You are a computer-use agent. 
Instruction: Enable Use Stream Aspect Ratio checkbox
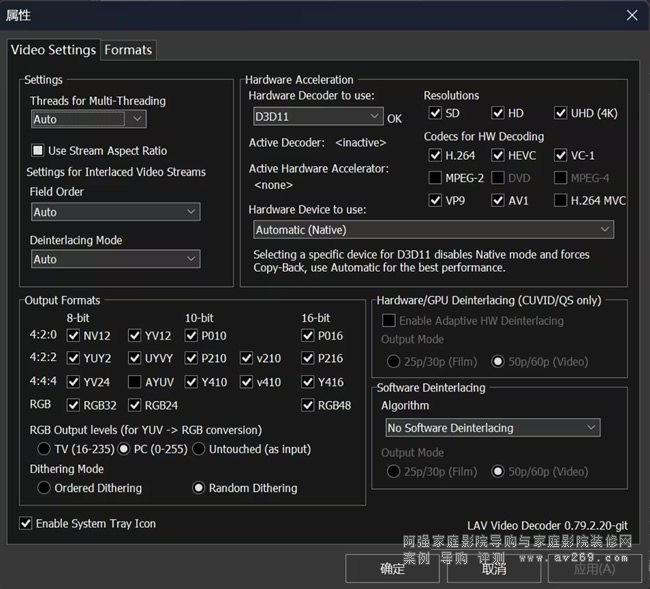coord(39,151)
